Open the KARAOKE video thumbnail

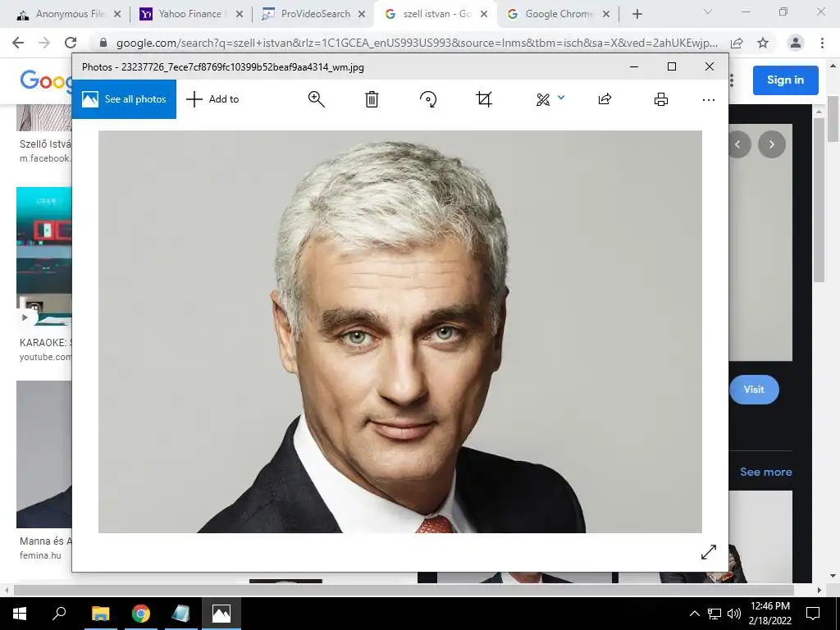(44, 256)
